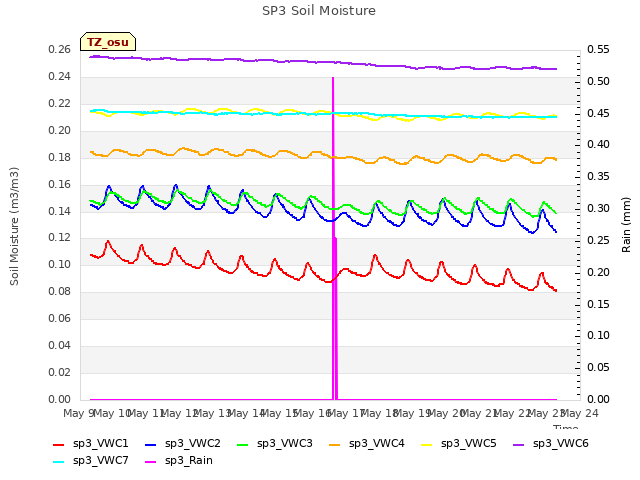Toggle sp3_VWC1 legend entry
This screenshot has width=640, height=480.
point(91,444)
